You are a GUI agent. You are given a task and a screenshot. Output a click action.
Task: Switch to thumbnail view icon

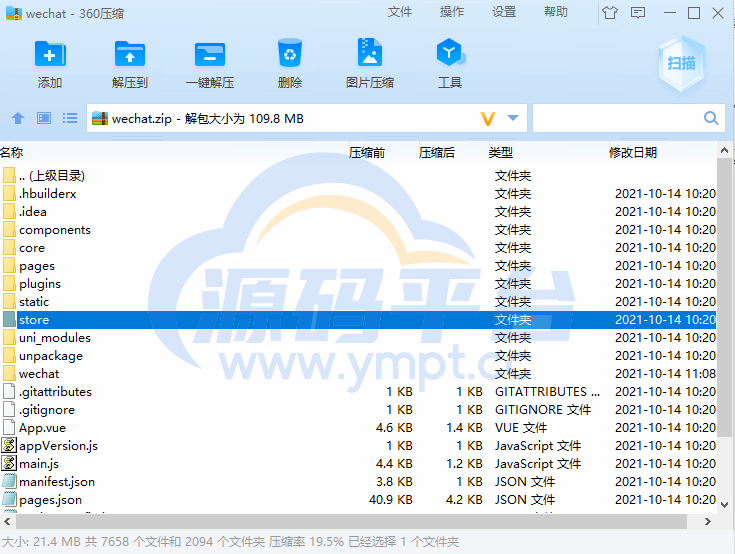[44, 118]
